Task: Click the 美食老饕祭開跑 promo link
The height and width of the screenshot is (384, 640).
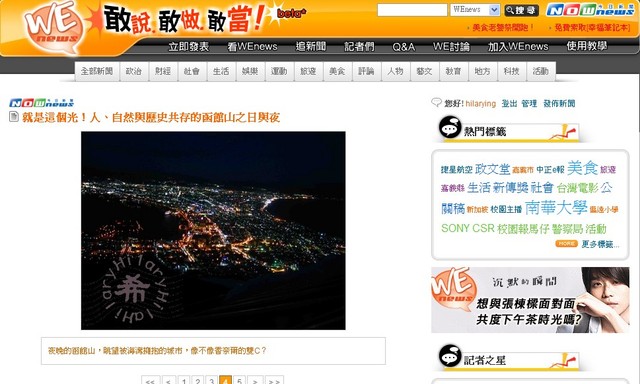Action: pos(502,27)
